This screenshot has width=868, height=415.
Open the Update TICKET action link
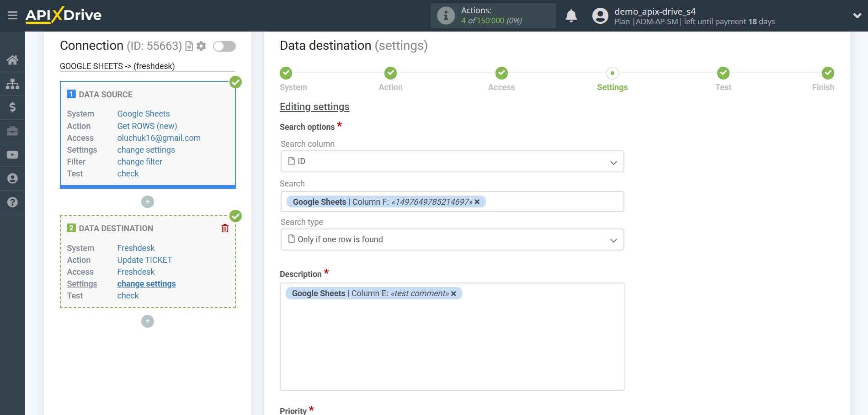click(144, 260)
